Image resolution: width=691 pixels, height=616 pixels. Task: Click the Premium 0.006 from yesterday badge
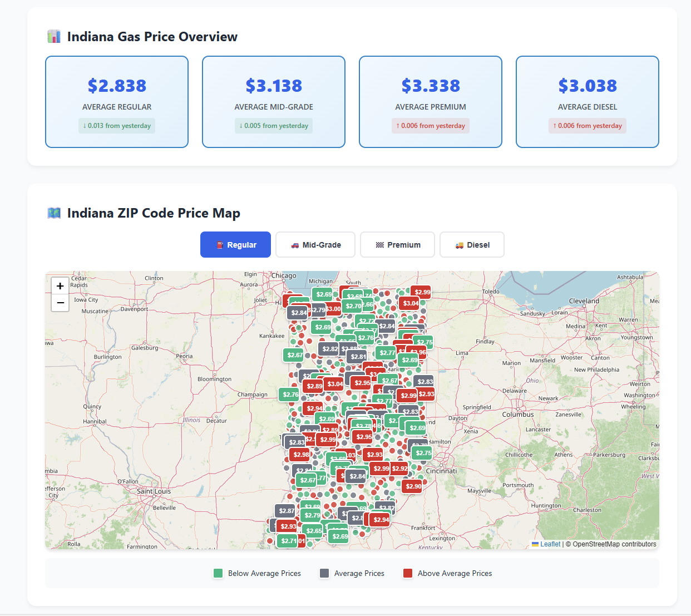[x=431, y=126]
